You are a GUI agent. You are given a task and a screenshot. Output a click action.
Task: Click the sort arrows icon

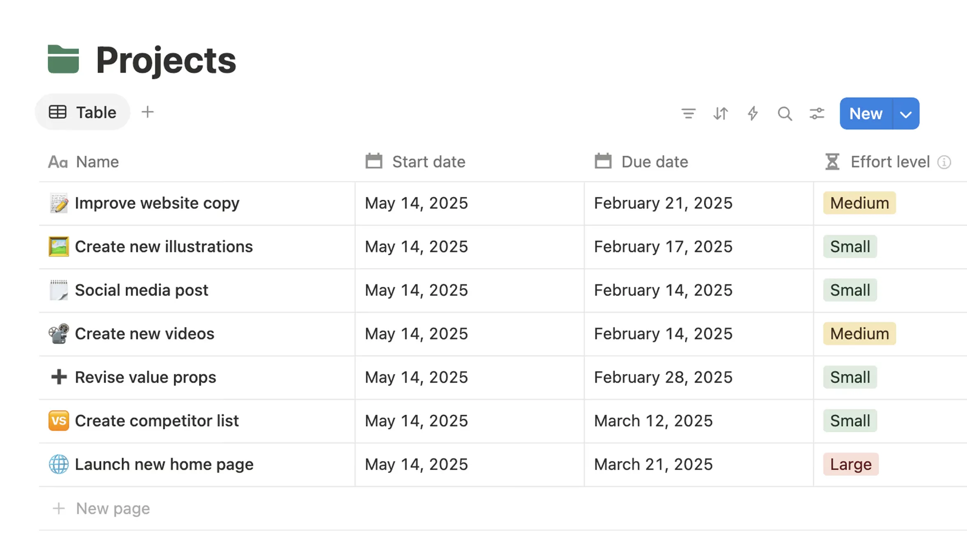coord(720,113)
